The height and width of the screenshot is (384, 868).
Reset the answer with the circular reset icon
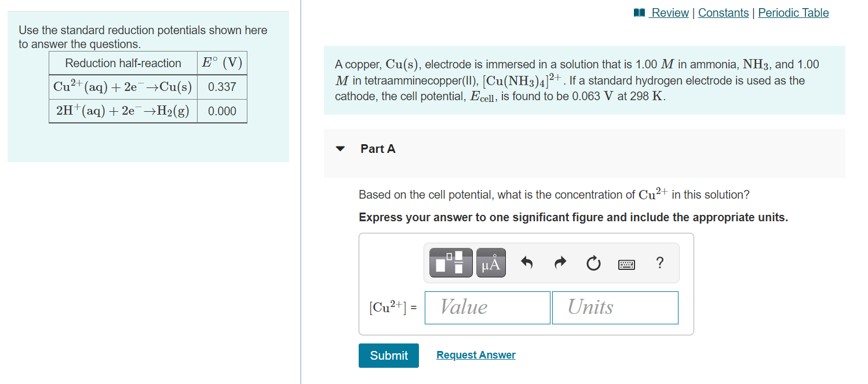[x=593, y=262]
